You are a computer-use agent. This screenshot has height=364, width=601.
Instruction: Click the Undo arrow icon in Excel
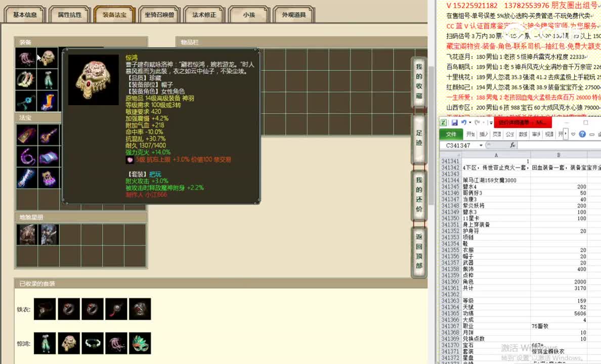pyautogui.click(x=464, y=122)
